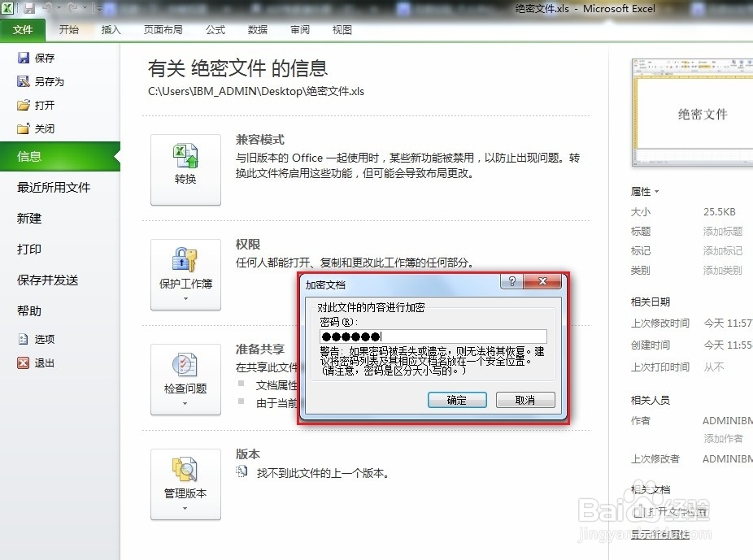Click the Open folder icon

pos(23,105)
